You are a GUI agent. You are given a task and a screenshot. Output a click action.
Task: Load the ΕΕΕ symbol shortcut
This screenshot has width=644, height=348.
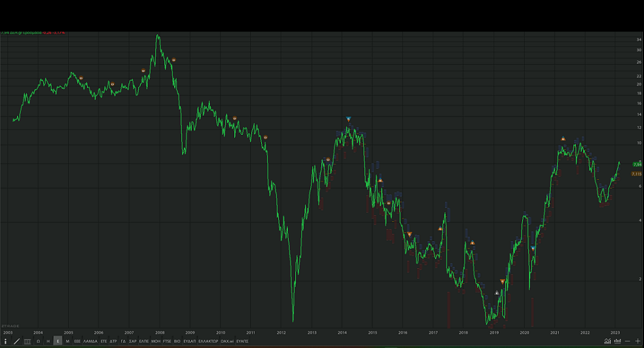[77, 341]
